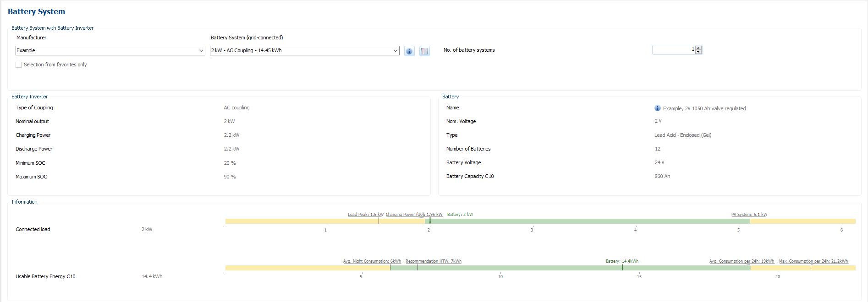
Task: Click the battery system info icon button
Action: 409,51
